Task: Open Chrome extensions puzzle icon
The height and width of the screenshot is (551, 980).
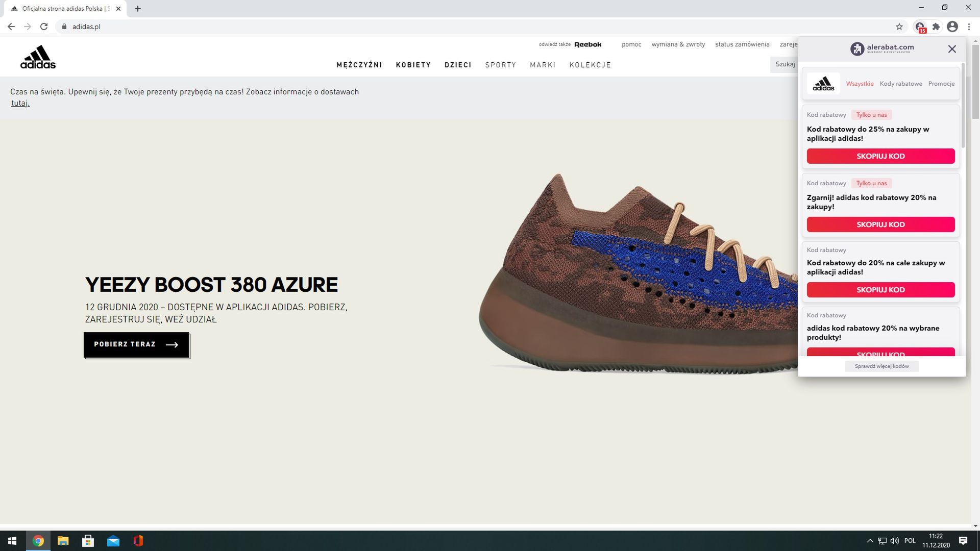Action: pyautogui.click(x=936, y=27)
